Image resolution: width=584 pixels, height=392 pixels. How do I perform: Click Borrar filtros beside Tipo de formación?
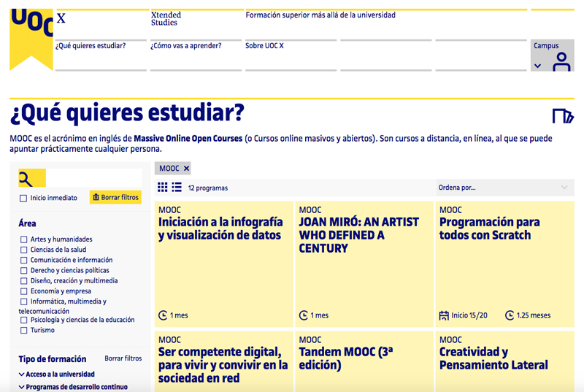[x=123, y=359]
